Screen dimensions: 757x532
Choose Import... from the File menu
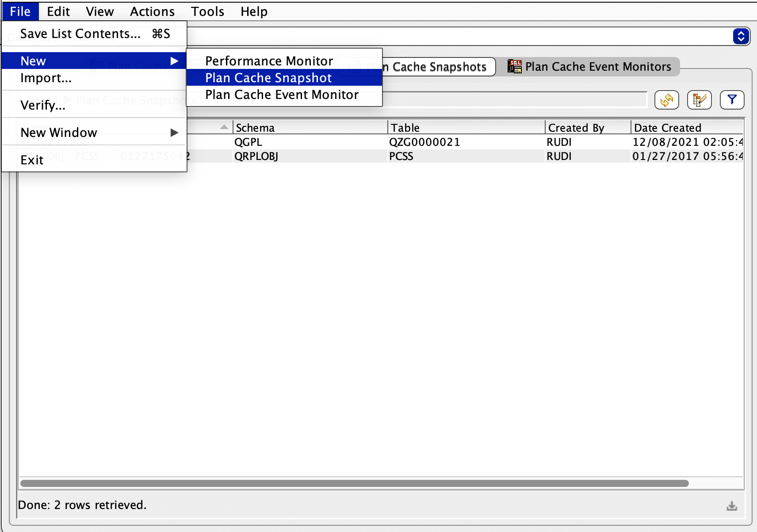(46, 78)
